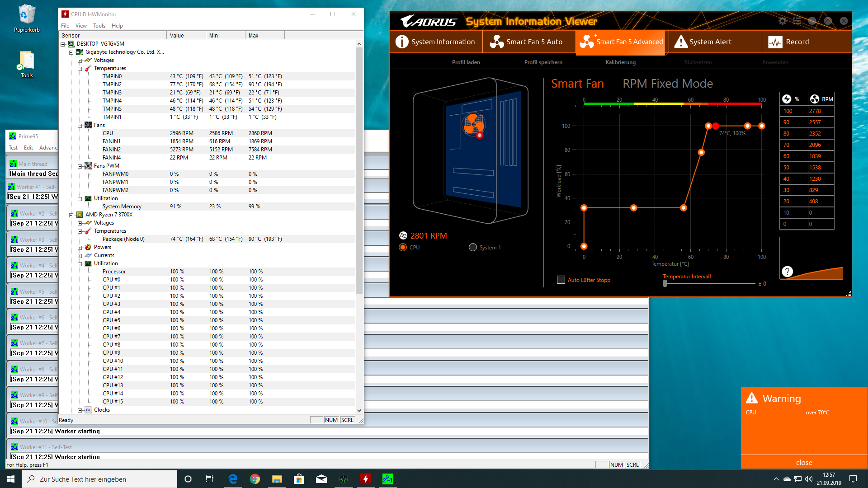Open Prime95 green taskbar icon
Viewport: 868px width, 488px height.
coord(388,479)
